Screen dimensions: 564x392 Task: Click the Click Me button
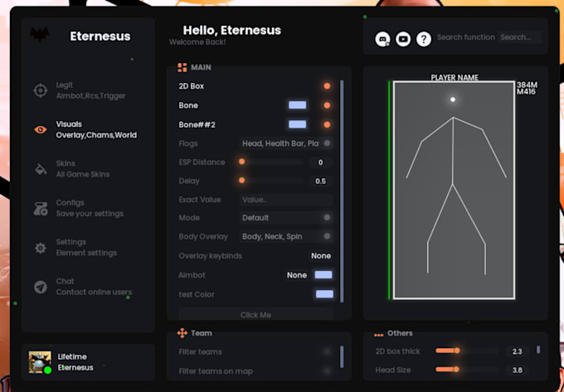[x=255, y=314]
